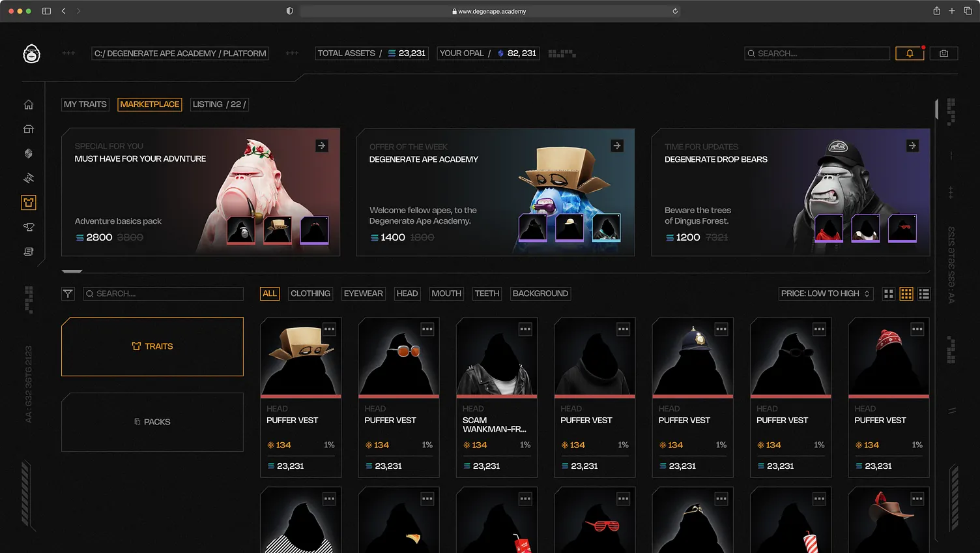
Task: Switch to the two-by-two grid view layout
Action: click(888, 293)
